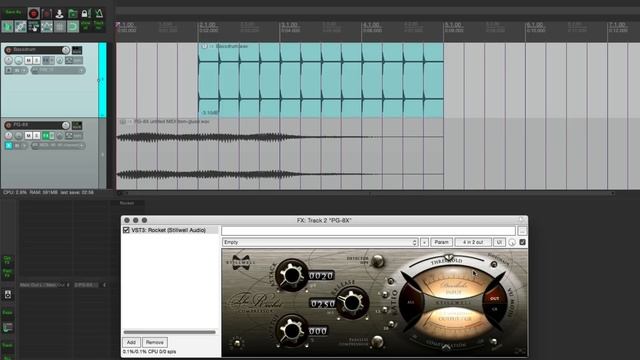Image resolution: width=640 pixels, height=360 pixels.
Task: Click the CPU and RAM status text
Action: click(48, 192)
